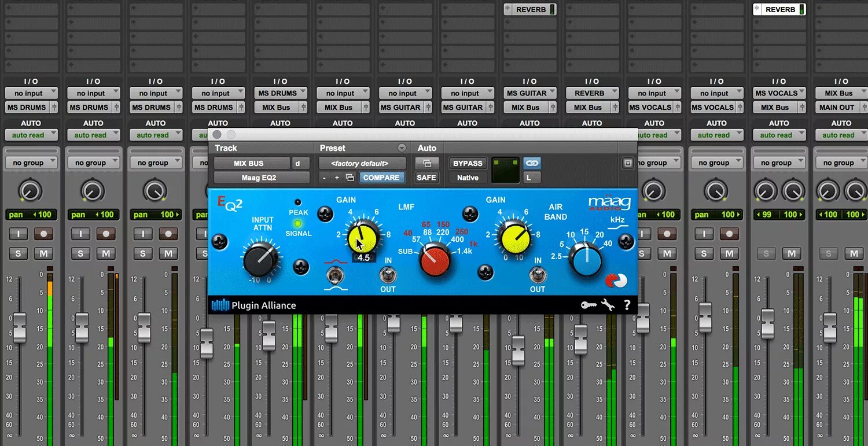Screen dimensions: 868x446
Task: Click the highlighted white REVERB send slot
Action: pyautogui.click(x=779, y=9)
